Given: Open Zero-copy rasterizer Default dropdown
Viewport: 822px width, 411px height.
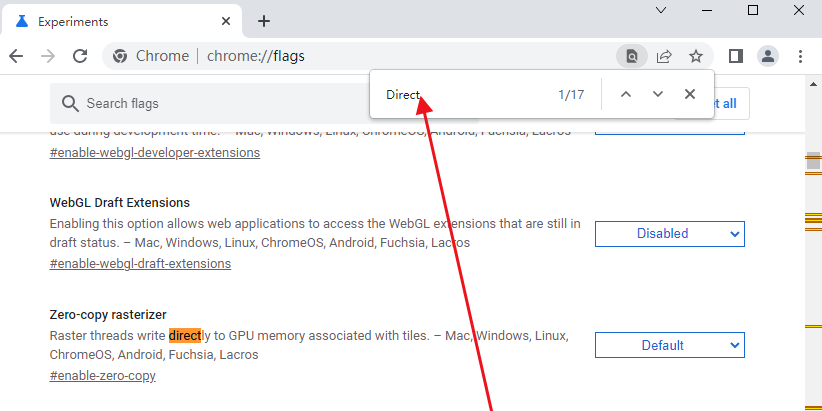Looking at the screenshot, I should [x=670, y=345].
